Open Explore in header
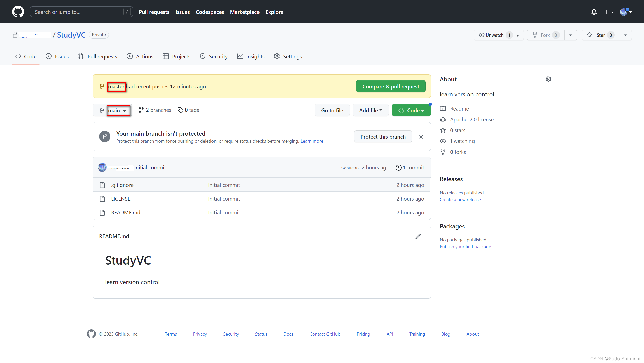 [x=274, y=12]
